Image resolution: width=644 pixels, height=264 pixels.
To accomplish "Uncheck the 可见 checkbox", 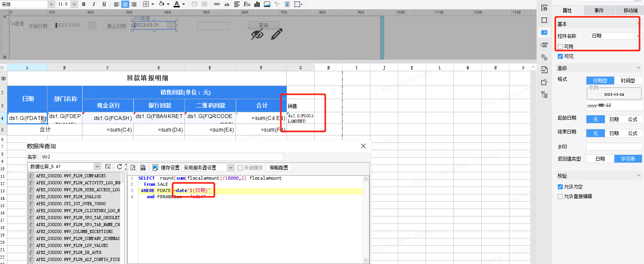I will 560,56.
